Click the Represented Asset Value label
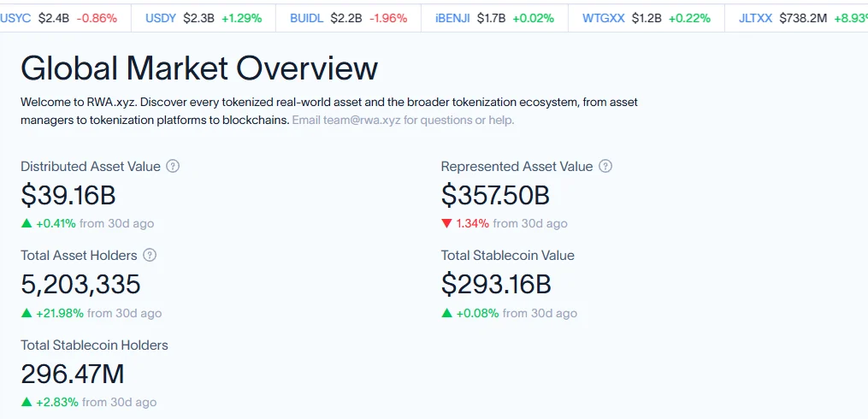This screenshot has width=868, height=419. pos(517,166)
